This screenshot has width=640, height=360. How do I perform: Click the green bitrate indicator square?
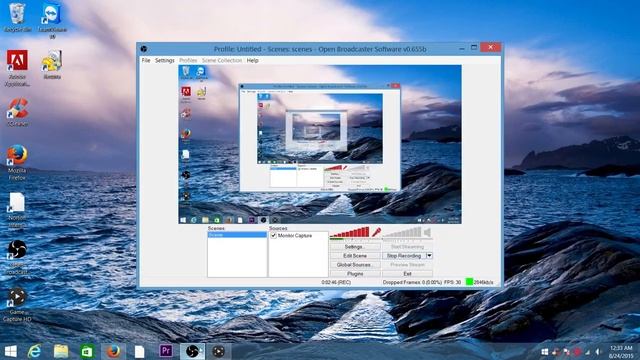coord(469,282)
